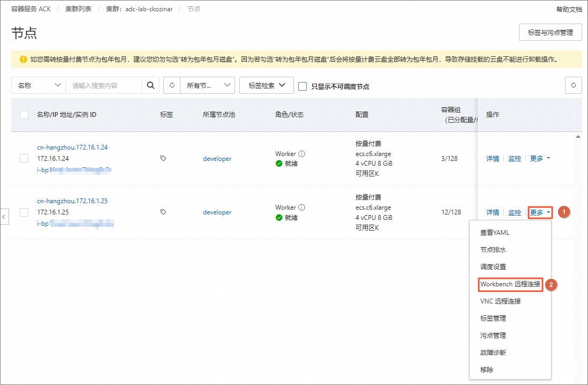The height and width of the screenshot is (385, 588).
Task: Click the 集群列表 breadcrumb
Action: (x=78, y=9)
